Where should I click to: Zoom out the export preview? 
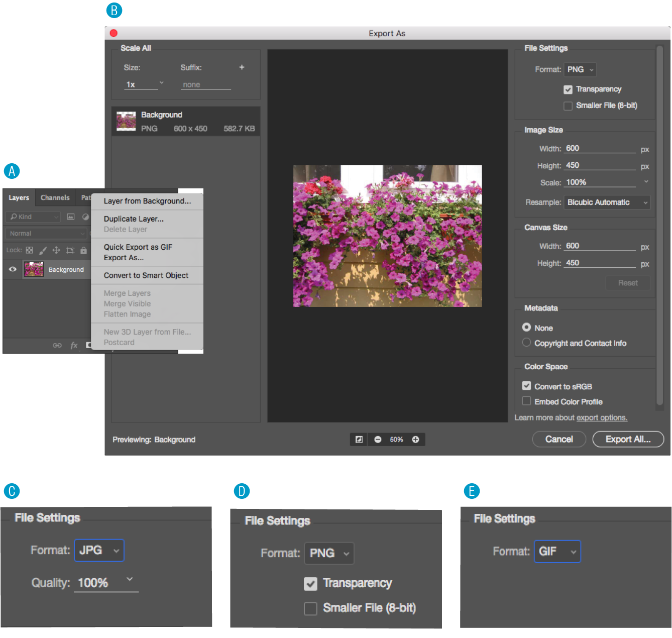[378, 440]
